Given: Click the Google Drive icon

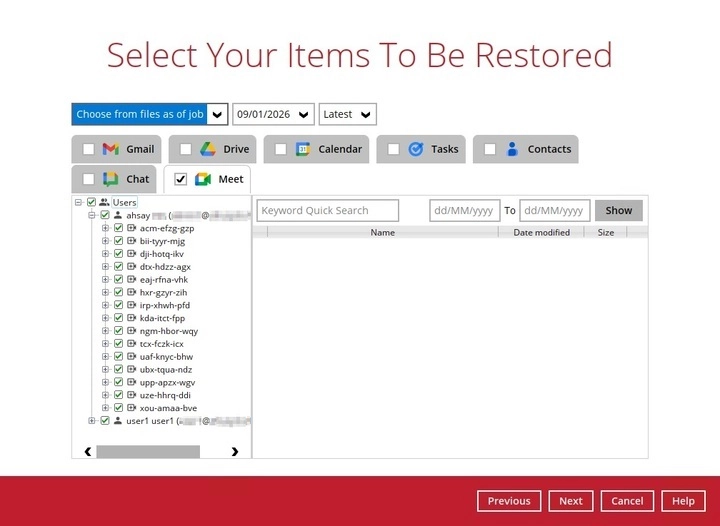Looking at the screenshot, I should (208, 149).
